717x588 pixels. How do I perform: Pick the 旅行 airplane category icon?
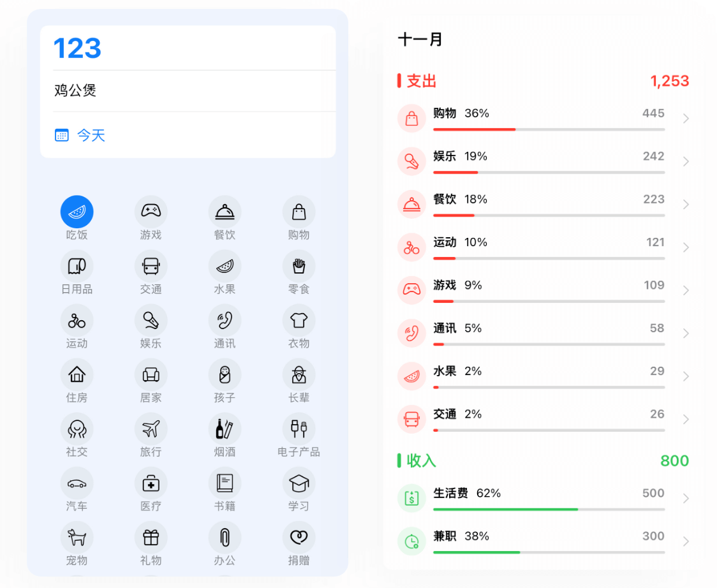(151, 429)
